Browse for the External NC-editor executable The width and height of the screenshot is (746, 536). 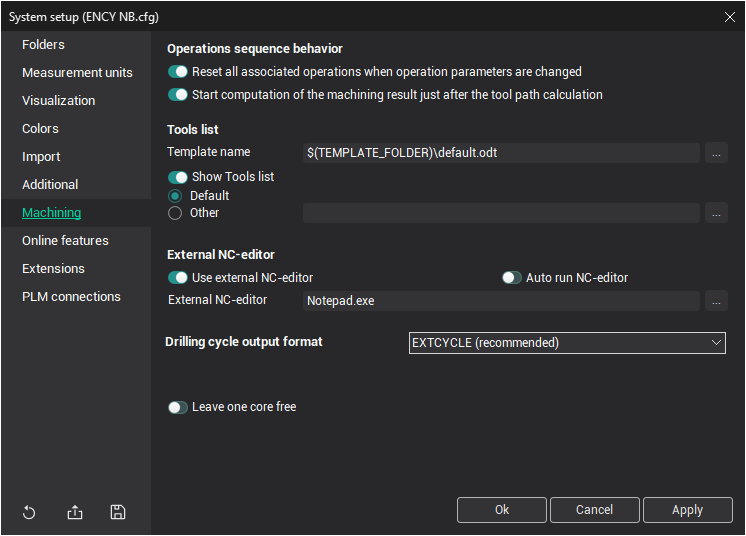(716, 301)
